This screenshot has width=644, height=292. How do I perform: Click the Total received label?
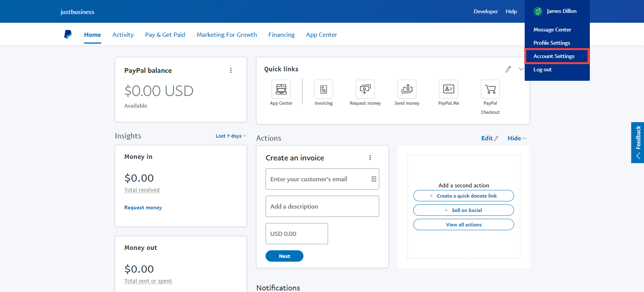142,190
